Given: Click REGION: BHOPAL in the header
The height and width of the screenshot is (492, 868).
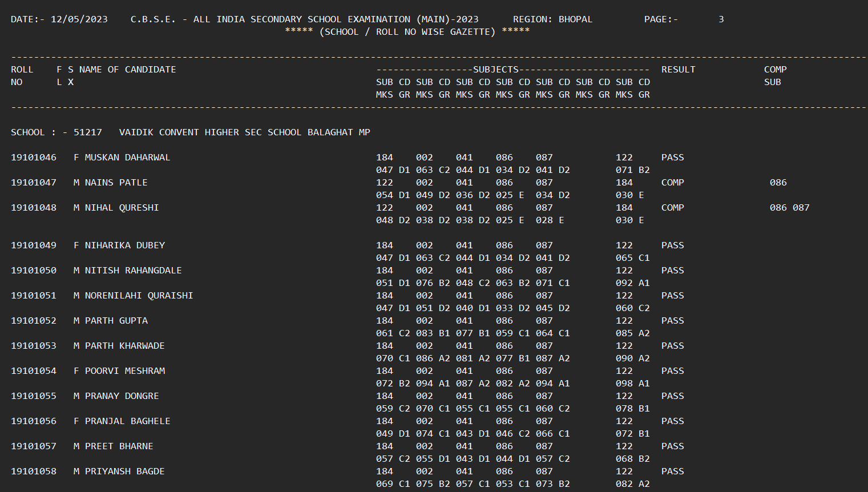Looking at the screenshot, I should 552,19.
